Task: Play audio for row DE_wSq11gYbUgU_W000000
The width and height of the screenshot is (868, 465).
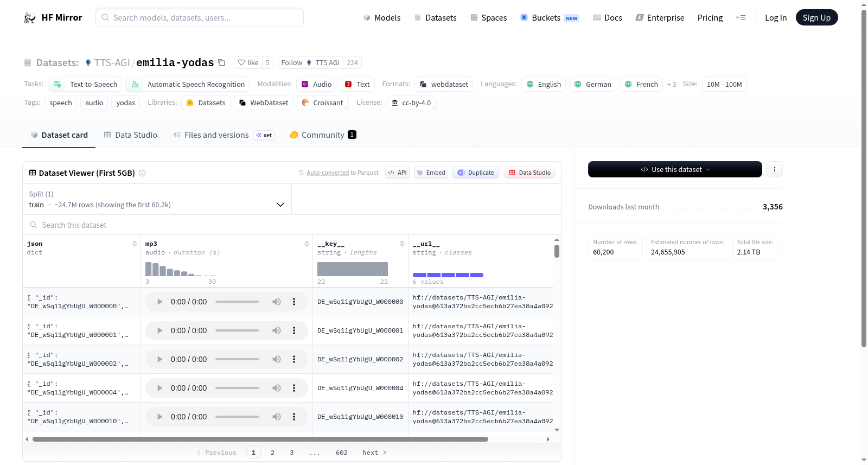Action: click(159, 302)
